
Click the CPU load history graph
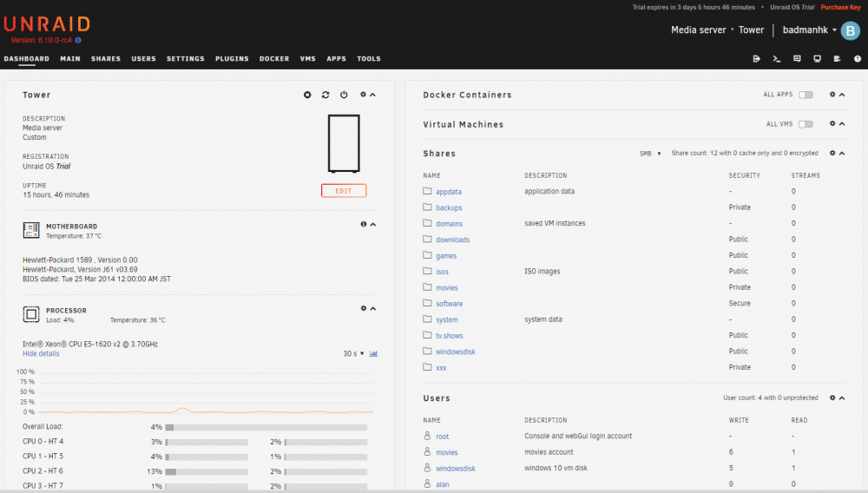point(206,391)
